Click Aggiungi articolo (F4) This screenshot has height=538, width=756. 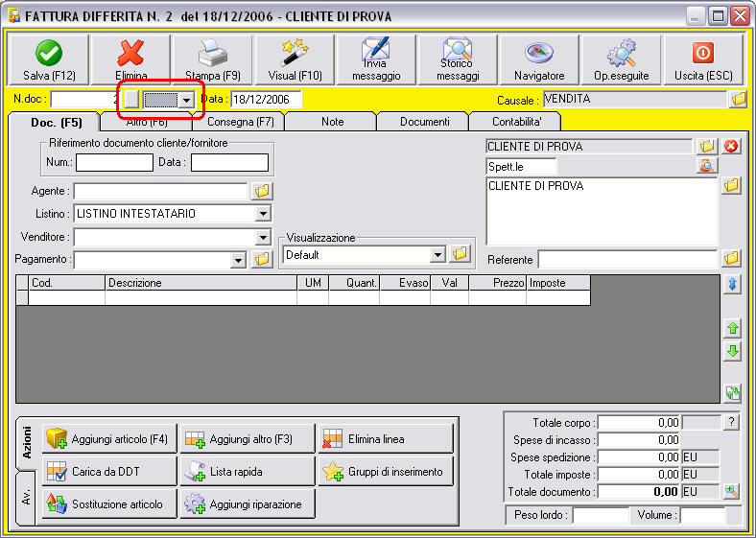109,438
